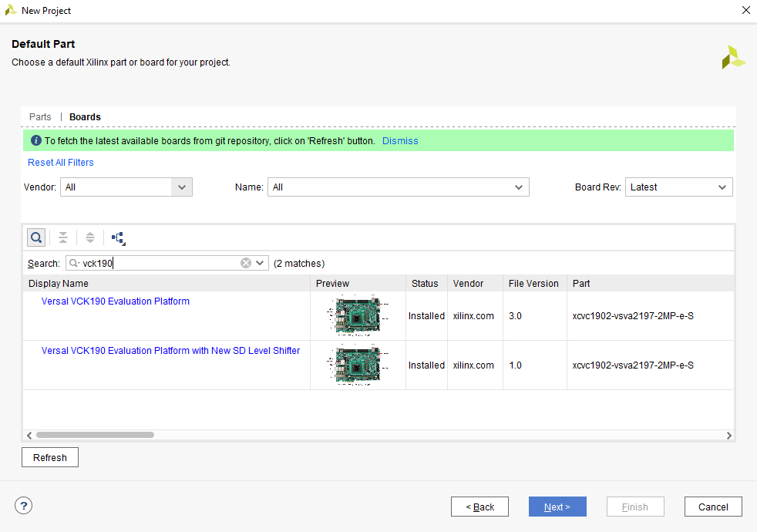Select the Boards tab
The image size is (757, 532).
click(x=85, y=117)
